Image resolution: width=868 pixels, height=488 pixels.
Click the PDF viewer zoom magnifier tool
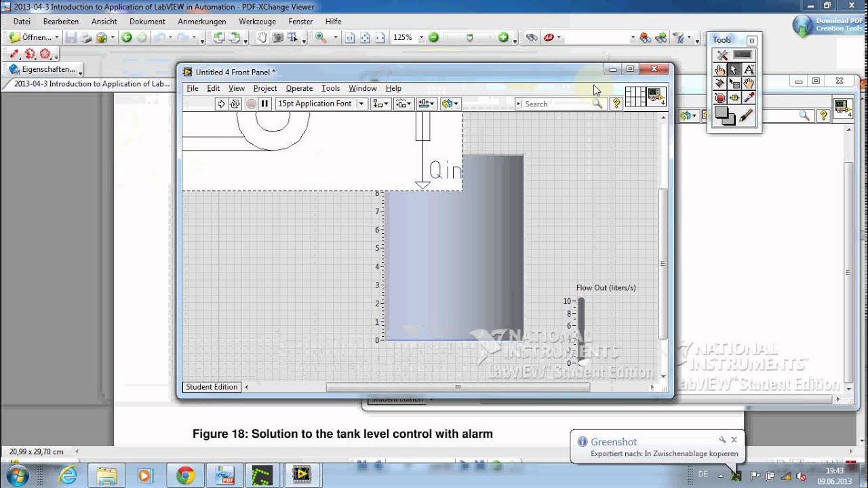tap(321, 38)
